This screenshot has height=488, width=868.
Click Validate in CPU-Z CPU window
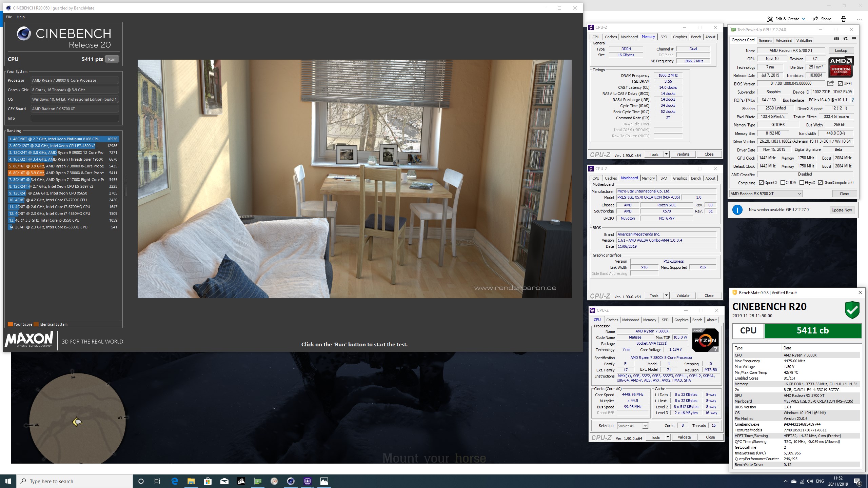684,437
